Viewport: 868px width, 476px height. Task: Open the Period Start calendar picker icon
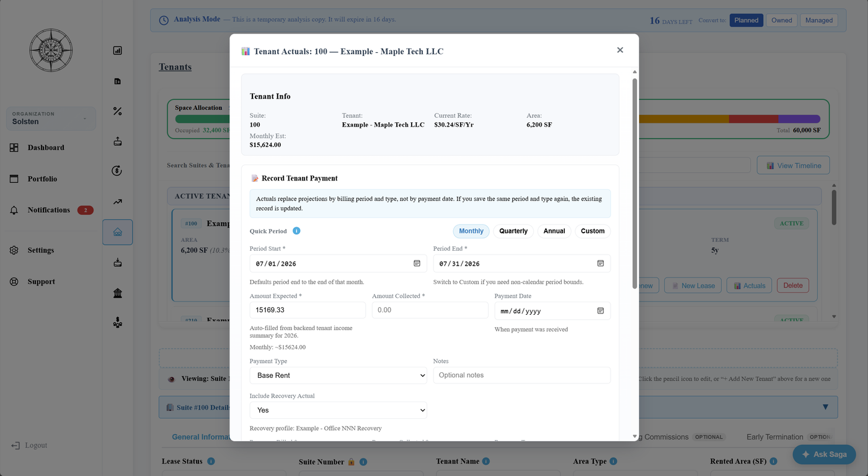(x=417, y=263)
